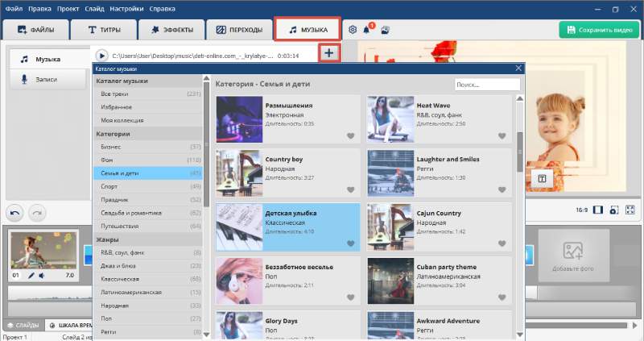Image resolution: width=644 pixels, height=341 pixels.
Task: Favorite Cuban party theme heart
Action: [502, 297]
